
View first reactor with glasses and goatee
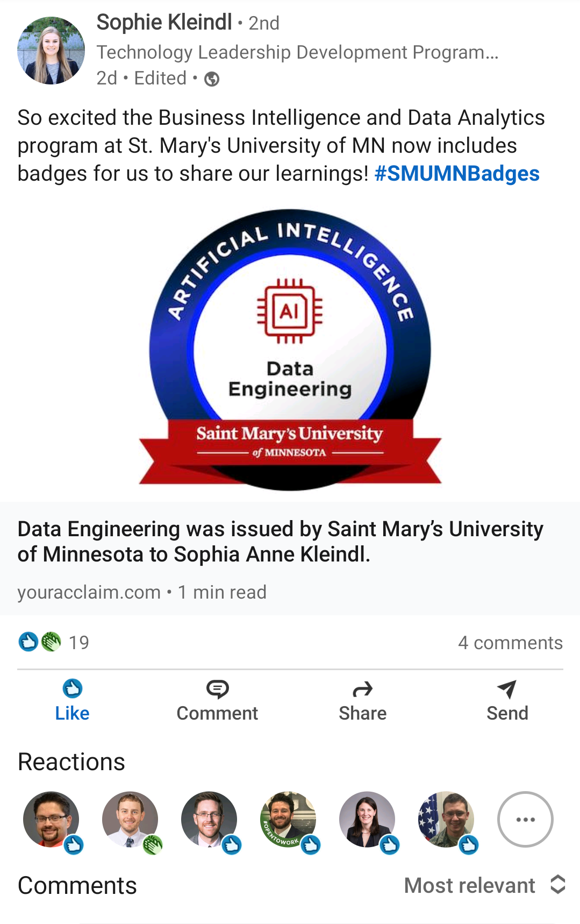coord(51,819)
